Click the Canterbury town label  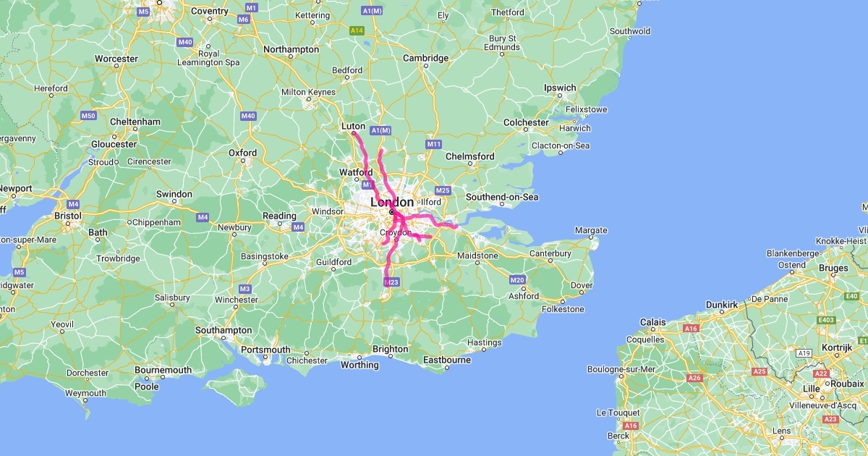pyautogui.click(x=551, y=253)
